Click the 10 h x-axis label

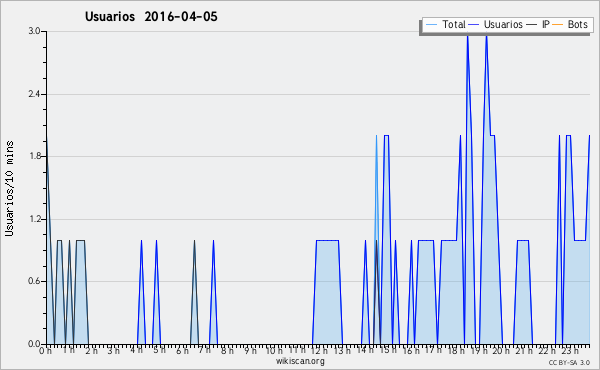click(274, 350)
